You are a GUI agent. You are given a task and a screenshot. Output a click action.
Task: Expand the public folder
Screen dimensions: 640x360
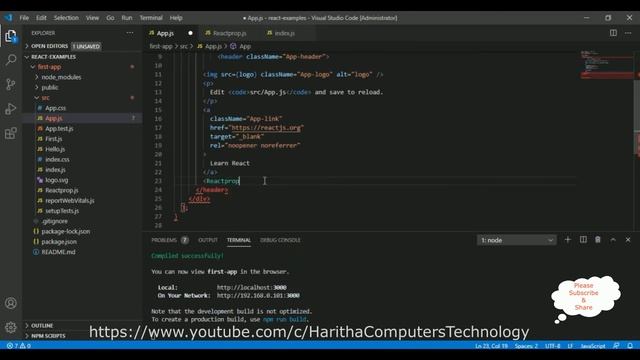point(82,87)
